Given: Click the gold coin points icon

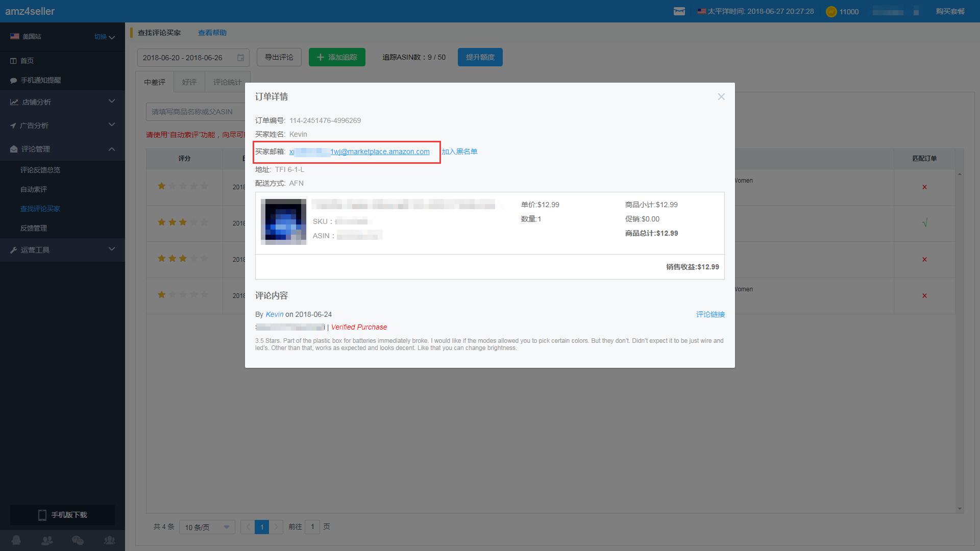Looking at the screenshot, I should tap(831, 11).
